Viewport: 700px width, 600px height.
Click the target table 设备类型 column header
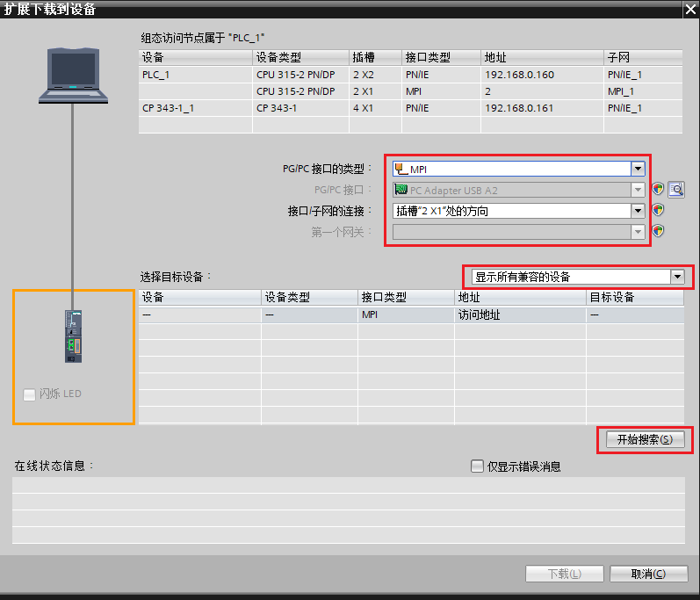pos(309,297)
